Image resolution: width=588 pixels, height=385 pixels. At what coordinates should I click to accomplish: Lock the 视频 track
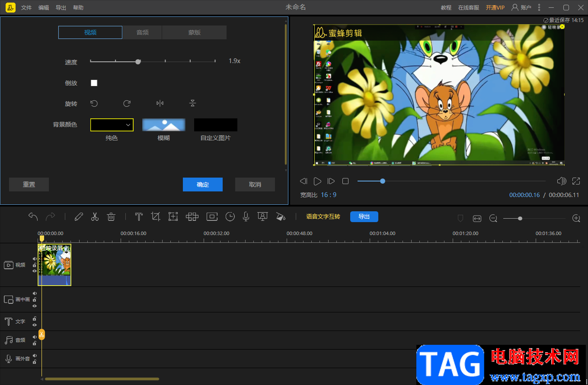click(35, 265)
